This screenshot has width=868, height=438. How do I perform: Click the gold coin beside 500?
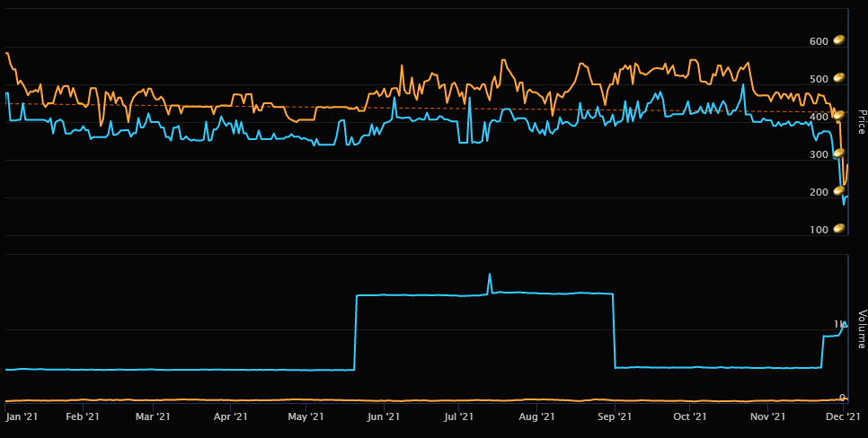point(838,78)
